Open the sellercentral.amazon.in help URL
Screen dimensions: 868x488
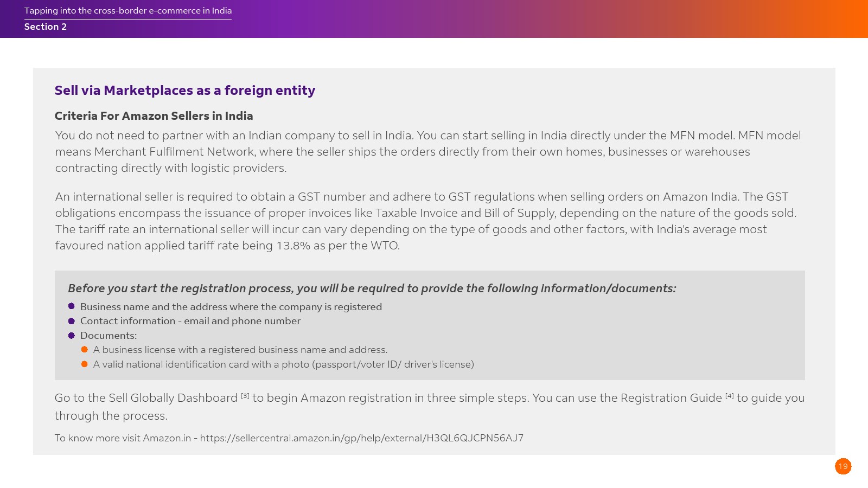pyautogui.click(x=361, y=438)
